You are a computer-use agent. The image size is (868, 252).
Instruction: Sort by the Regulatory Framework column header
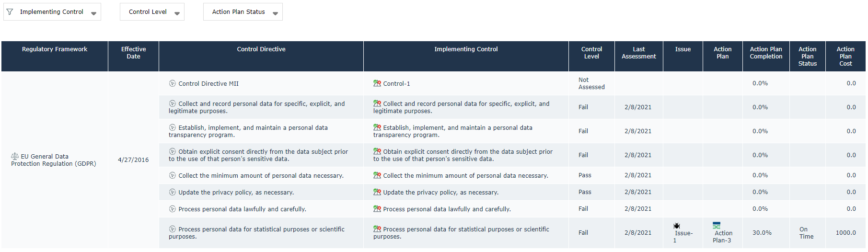(55, 49)
